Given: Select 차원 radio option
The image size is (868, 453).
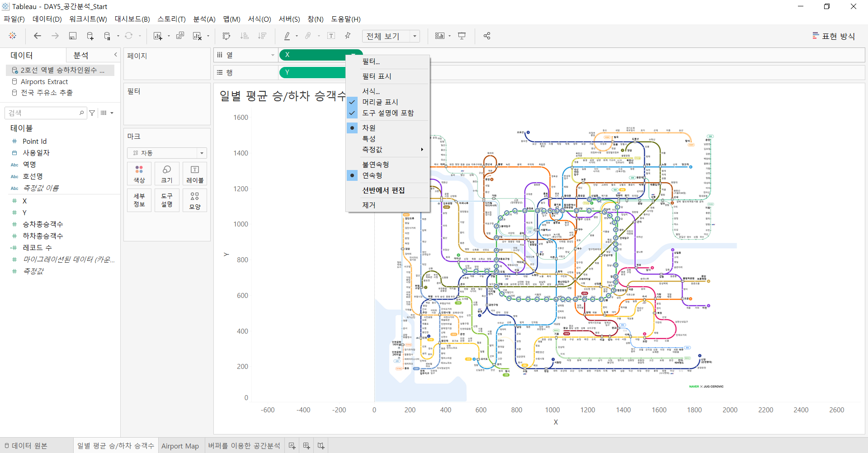Looking at the screenshot, I should coord(387,128).
